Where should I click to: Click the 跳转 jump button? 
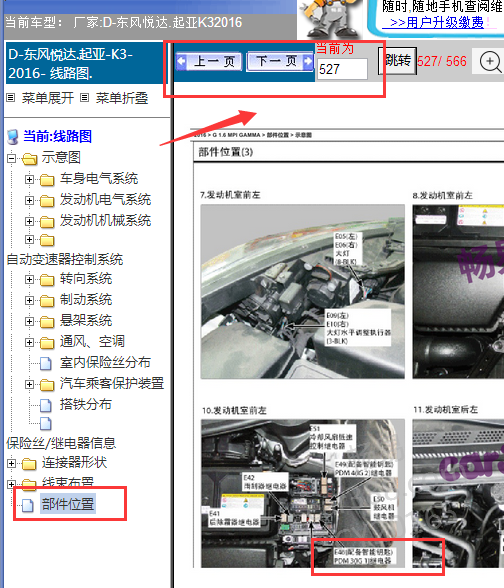tap(398, 60)
